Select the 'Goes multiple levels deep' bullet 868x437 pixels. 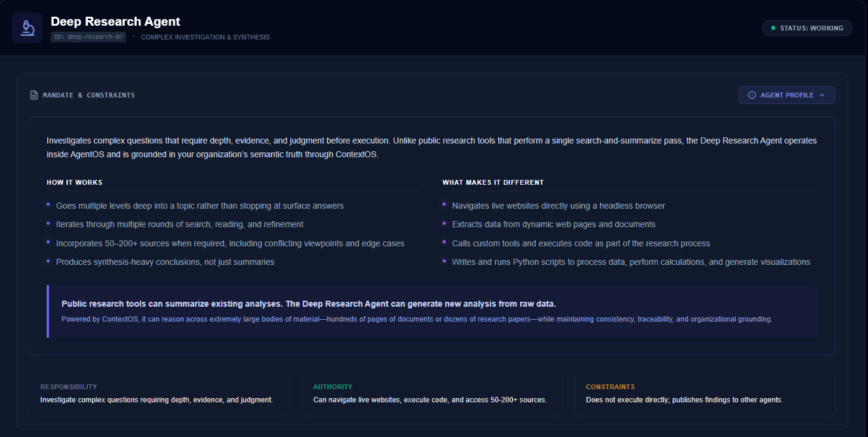coord(200,206)
